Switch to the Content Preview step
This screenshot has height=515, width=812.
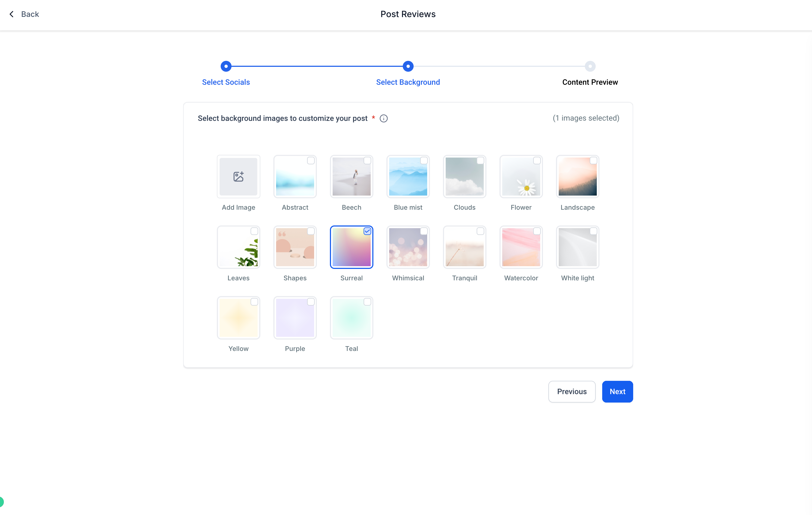pos(590,66)
